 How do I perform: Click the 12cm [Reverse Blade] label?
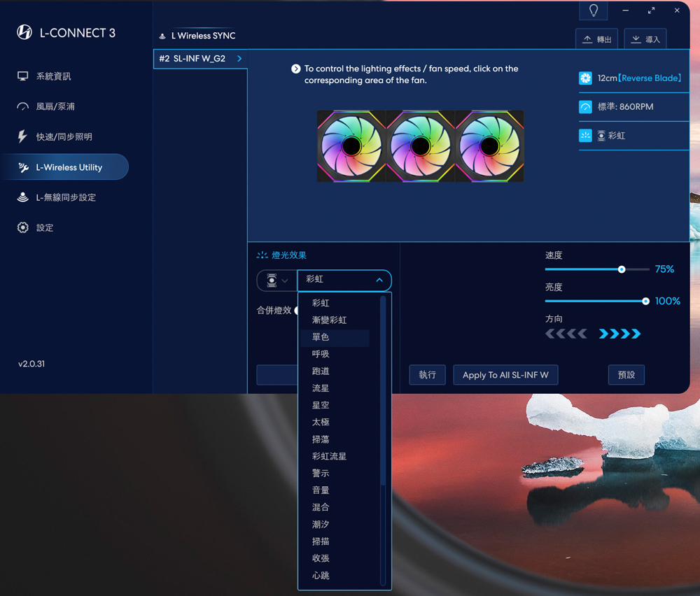pyautogui.click(x=639, y=78)
